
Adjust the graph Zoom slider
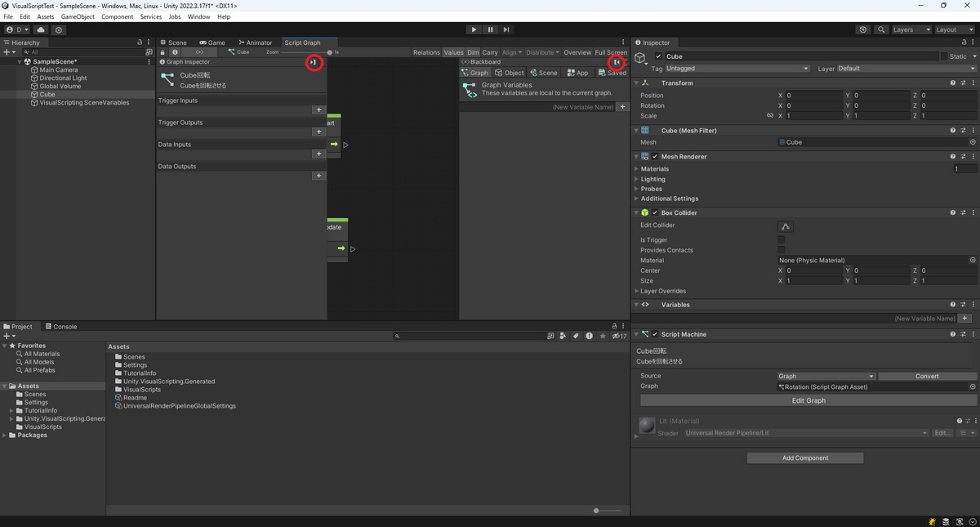tap(330, 52)
